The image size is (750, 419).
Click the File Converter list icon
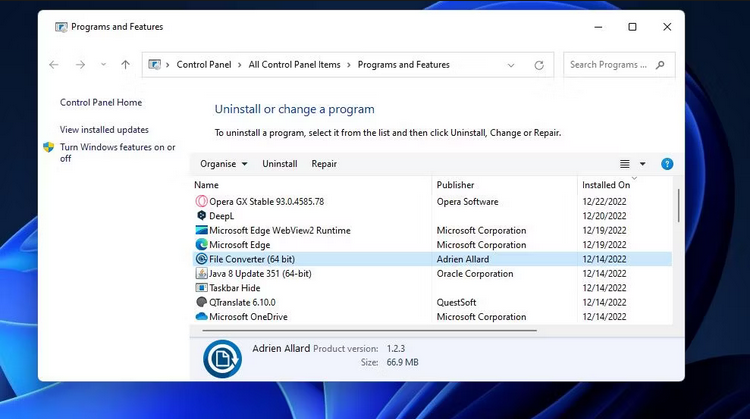pos(202,259)
